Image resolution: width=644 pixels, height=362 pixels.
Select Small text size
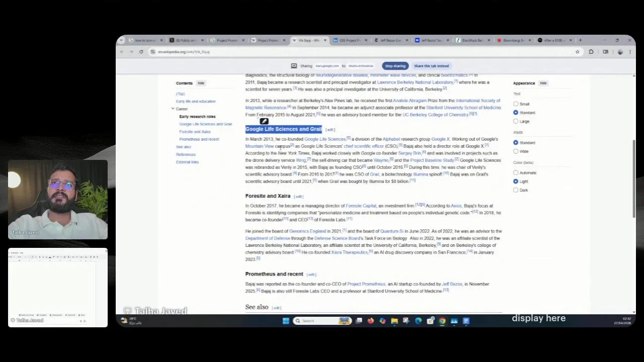(x=516, y=104)
